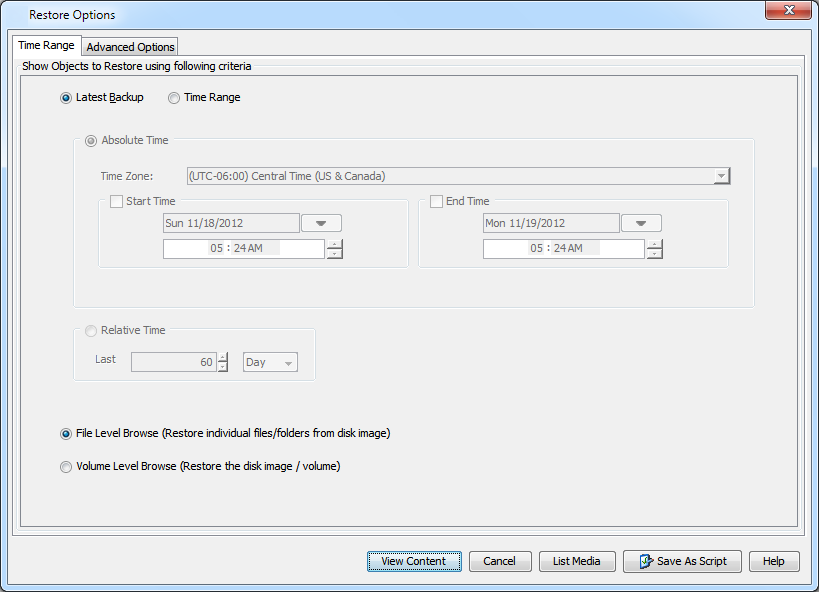Viewport: 819px width, 592px height.
Task: Click the View Content button
Action: (x=414, y=561)
